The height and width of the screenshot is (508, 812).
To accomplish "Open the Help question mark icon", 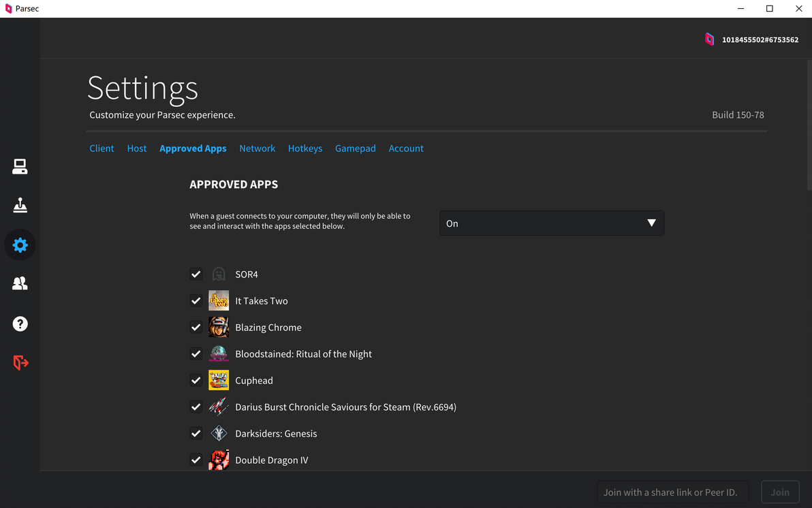I will point(20,323).
